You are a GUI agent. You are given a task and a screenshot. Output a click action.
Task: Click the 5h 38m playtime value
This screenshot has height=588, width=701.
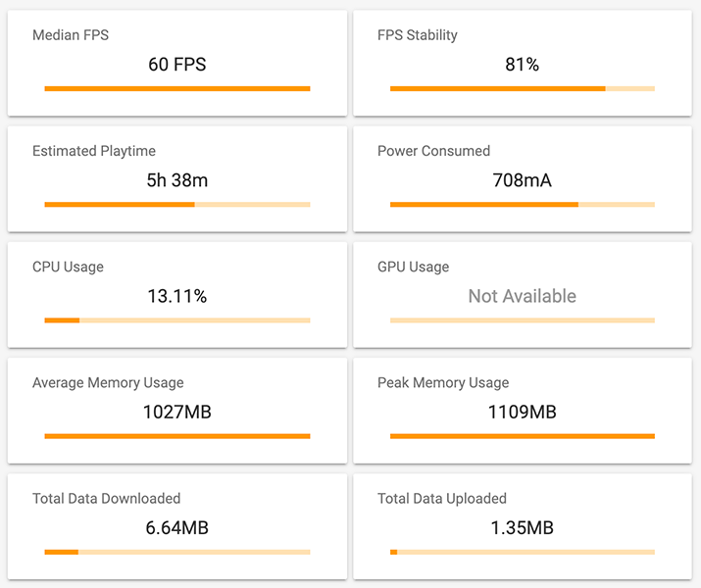[177, 180]
